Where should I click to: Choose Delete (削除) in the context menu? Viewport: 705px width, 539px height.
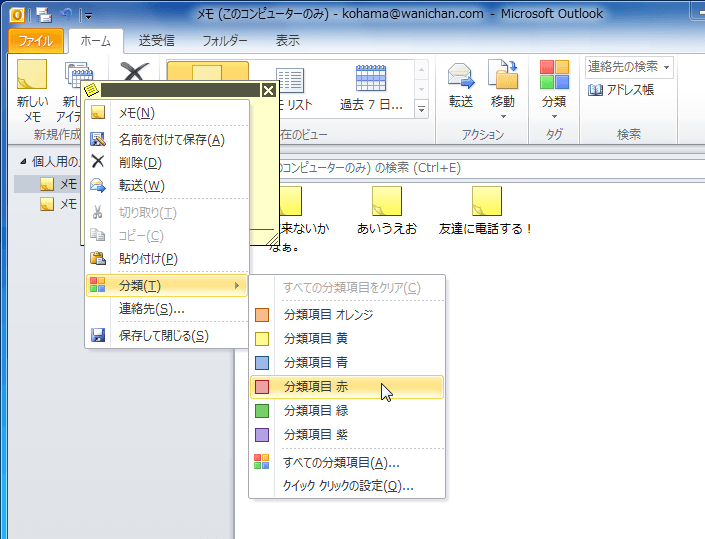click(x=167, y=163)
